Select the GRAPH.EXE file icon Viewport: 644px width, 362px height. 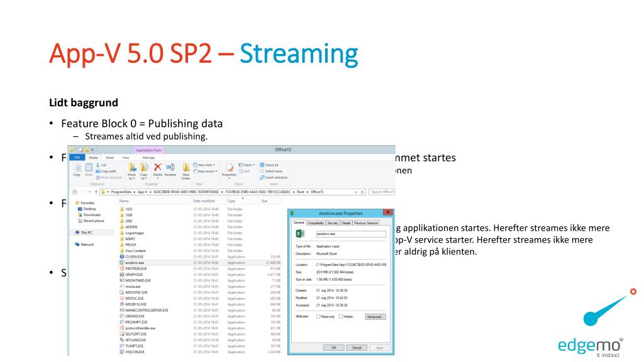(121, 275)
